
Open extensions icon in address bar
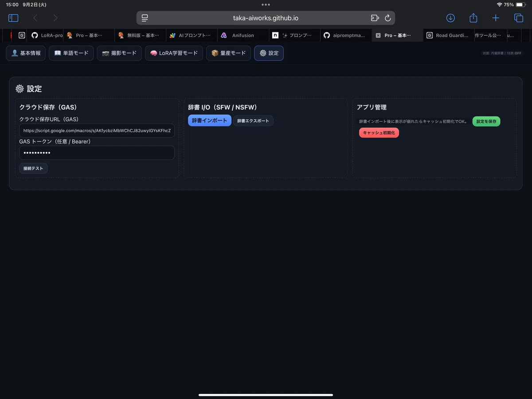coord(375,18)
